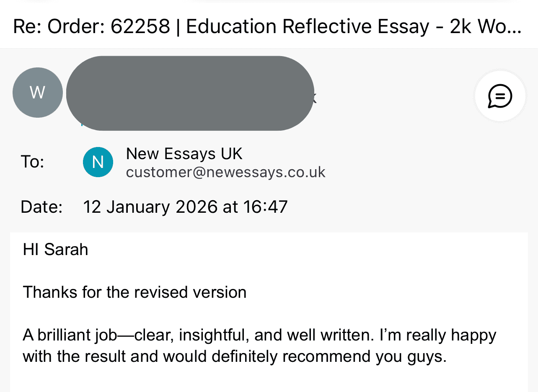The image size is (538, 392).
Task: Click the 12 January 2026 date text
Action: (150, 207)
